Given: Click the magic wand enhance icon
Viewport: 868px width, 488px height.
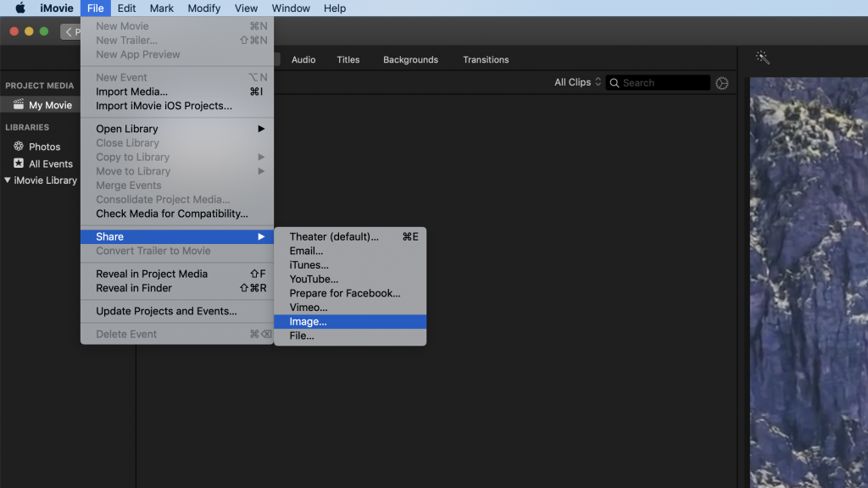Looking at the screenshot, I should click(762, 58).
